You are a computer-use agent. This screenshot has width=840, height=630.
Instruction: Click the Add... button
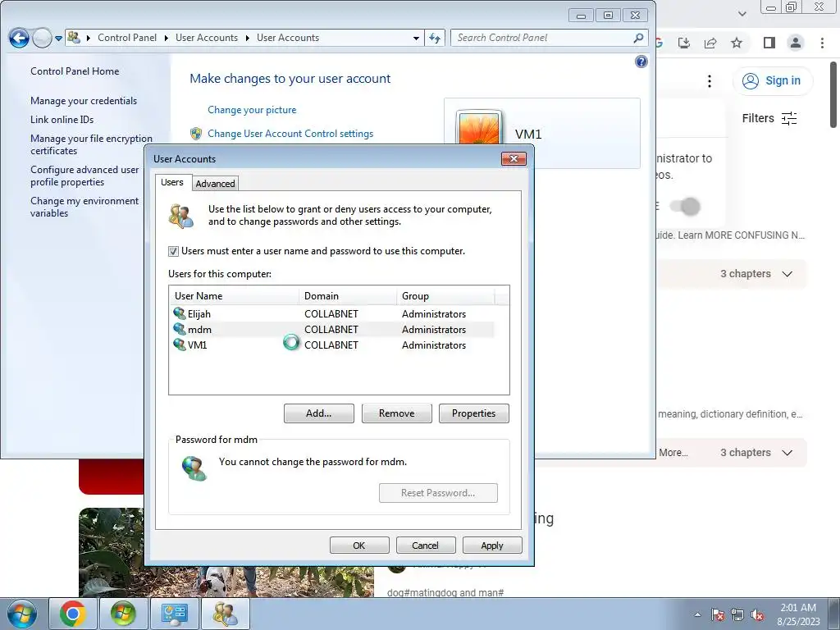319,413
